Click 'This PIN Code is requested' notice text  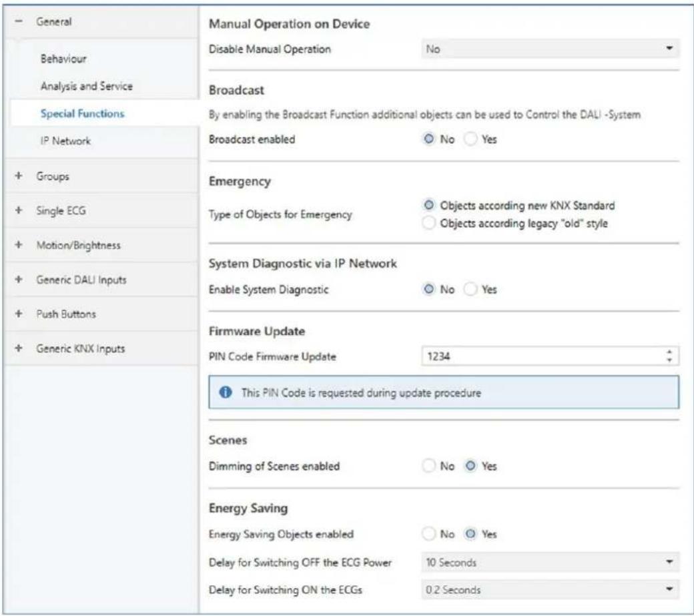click(x=361, y=392)
